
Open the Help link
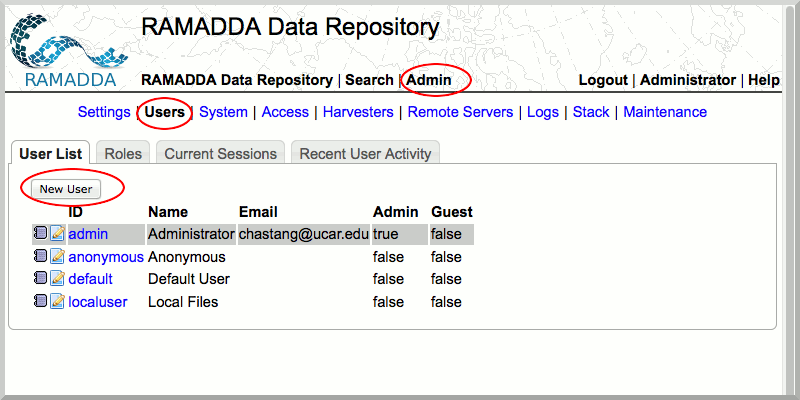pyautogui.click(x=764, y=80)
